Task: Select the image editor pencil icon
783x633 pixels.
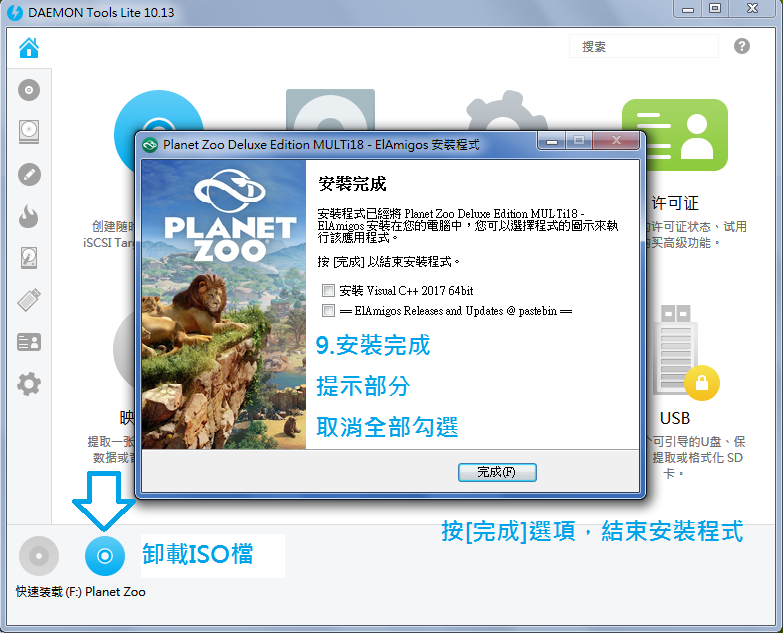Action: (x=29, y=175)
